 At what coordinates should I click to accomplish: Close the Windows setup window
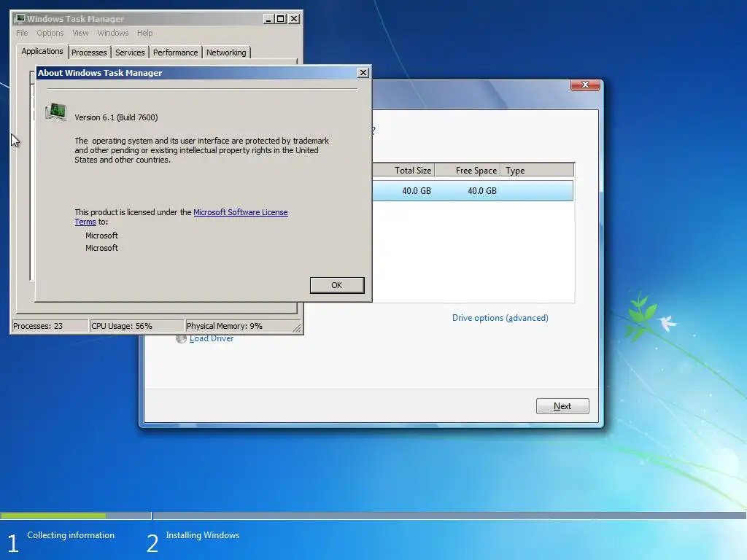click(x=585, y=85)
